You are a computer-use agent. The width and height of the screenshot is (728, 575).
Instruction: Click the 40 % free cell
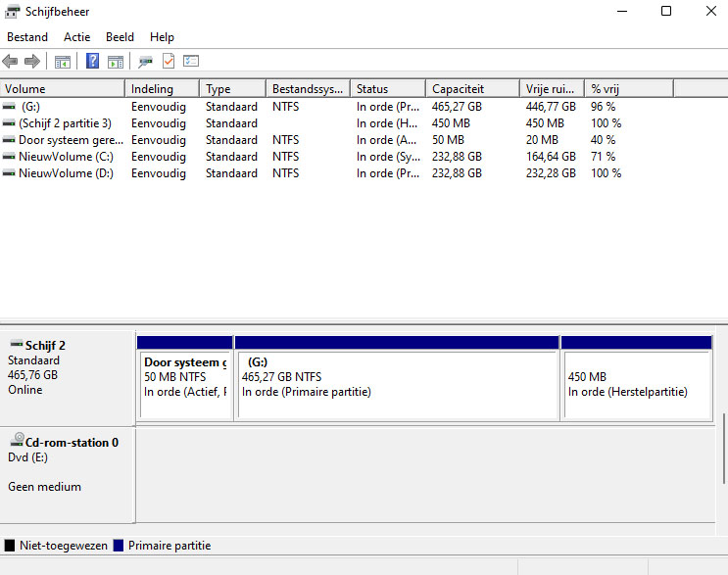[x=604, y=140]
